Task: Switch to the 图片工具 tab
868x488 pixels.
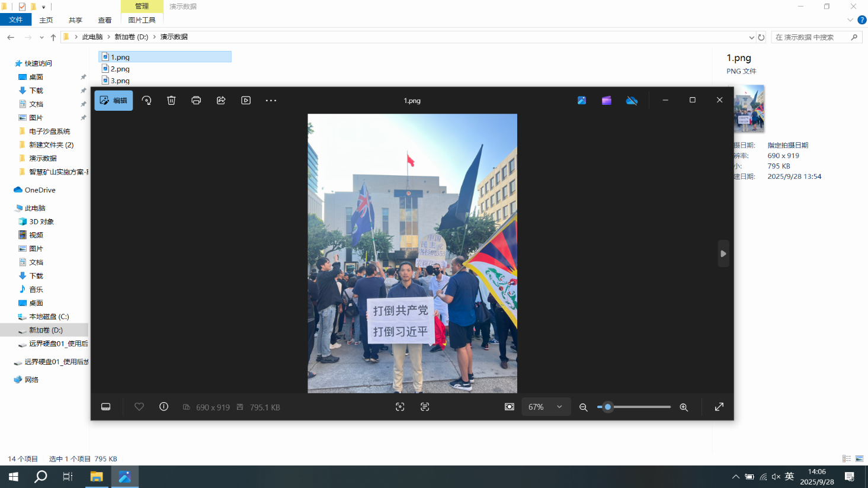Action: point(142,20)
